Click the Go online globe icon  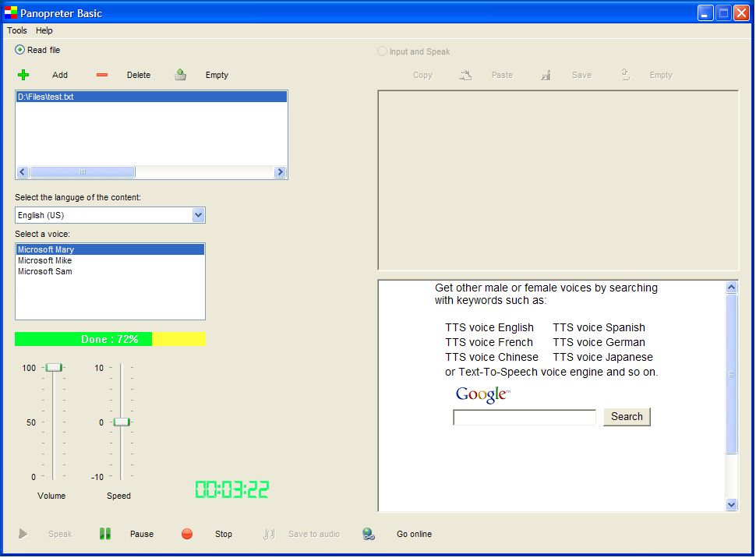click(369, 534)
